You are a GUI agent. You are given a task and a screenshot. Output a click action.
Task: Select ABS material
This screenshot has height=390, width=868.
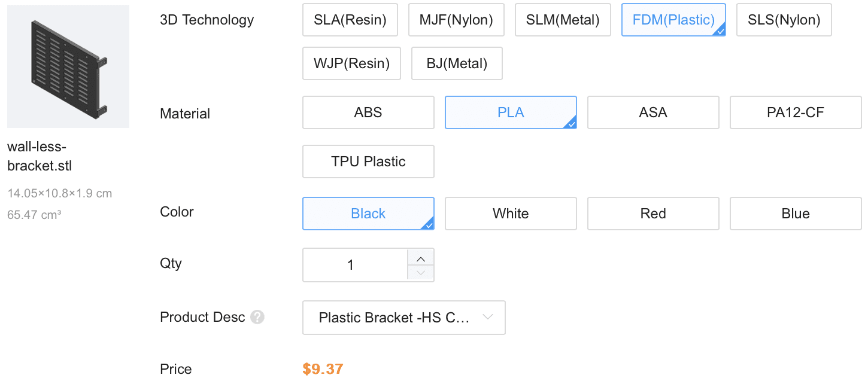point(368,112)
